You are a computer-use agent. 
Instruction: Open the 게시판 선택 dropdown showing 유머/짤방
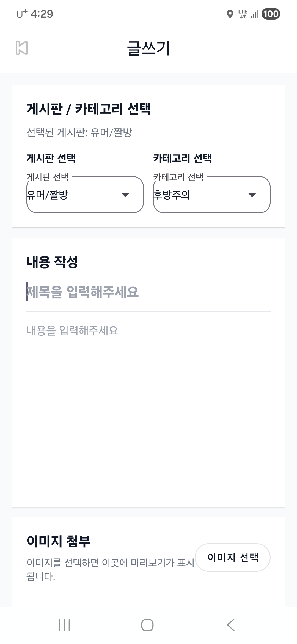[x=85, y=195]
